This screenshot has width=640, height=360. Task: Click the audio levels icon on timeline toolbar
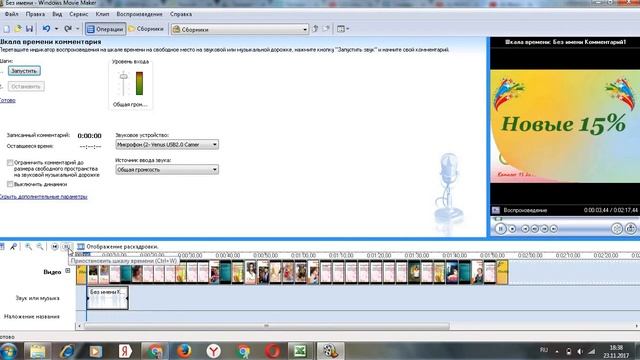[x=2, y=247]
